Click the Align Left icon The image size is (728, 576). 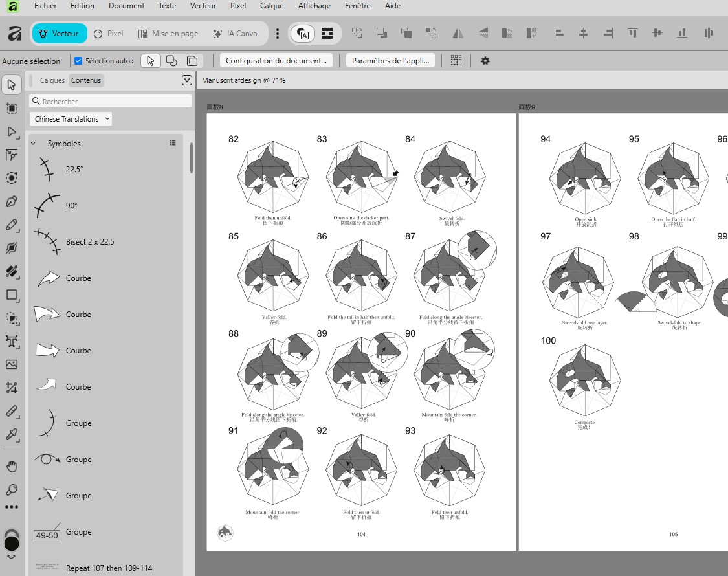click(559, 33)
